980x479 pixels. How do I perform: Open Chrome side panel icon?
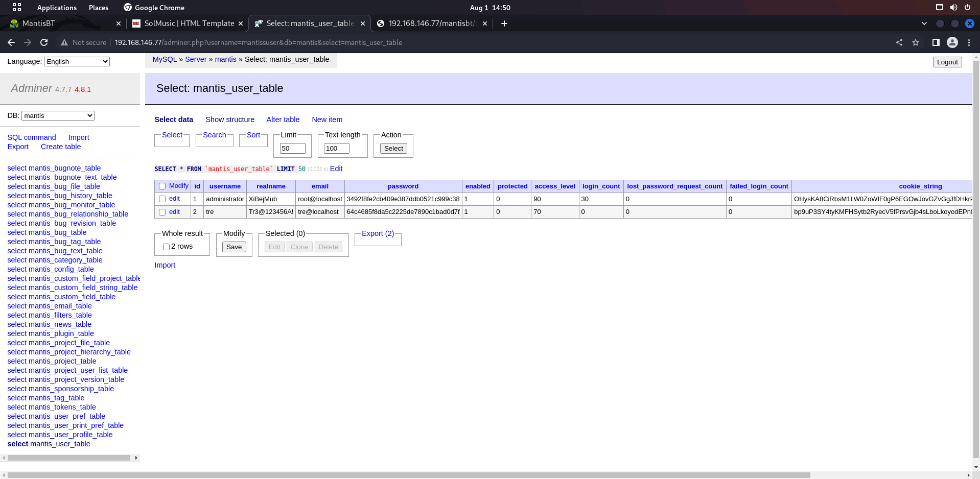pos(936,42)
